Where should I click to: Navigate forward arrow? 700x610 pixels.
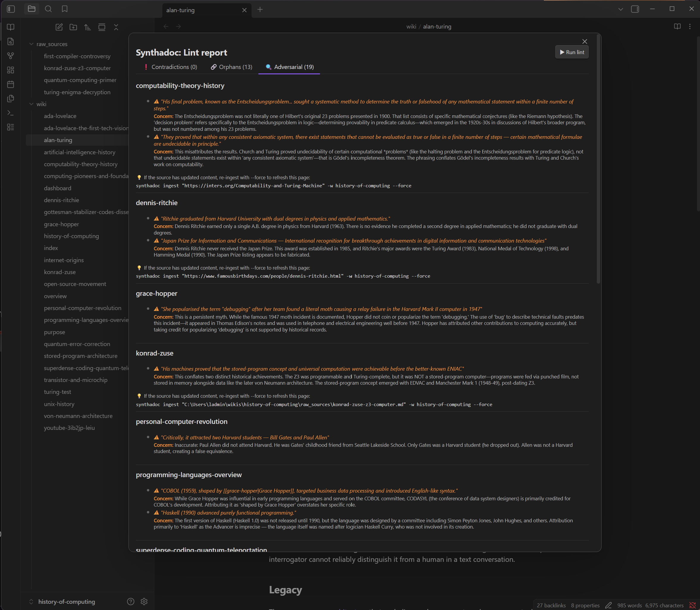click(x=178, y=26)
